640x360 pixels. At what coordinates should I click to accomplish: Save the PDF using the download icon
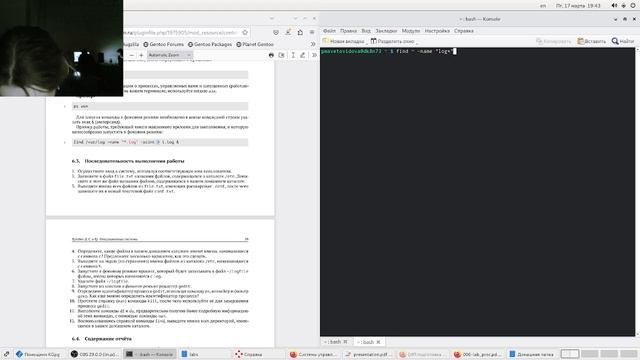click(x=282, y=55)
